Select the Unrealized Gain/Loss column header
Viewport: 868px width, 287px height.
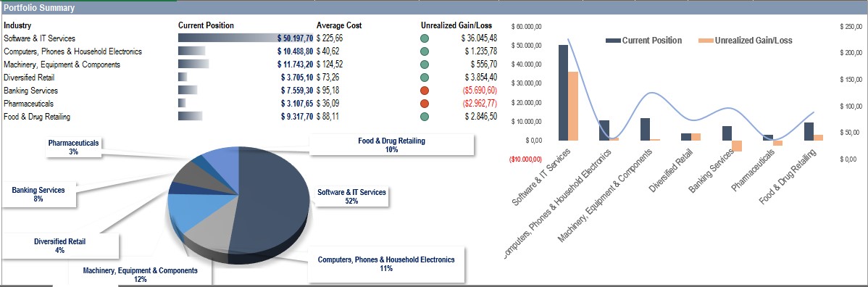[456, 25]
